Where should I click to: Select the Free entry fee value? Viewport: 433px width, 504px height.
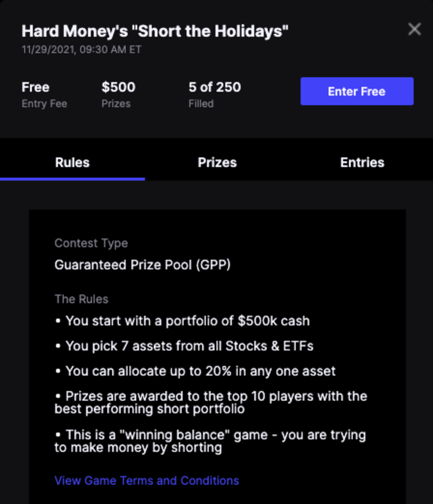click(x=35, y=87)
